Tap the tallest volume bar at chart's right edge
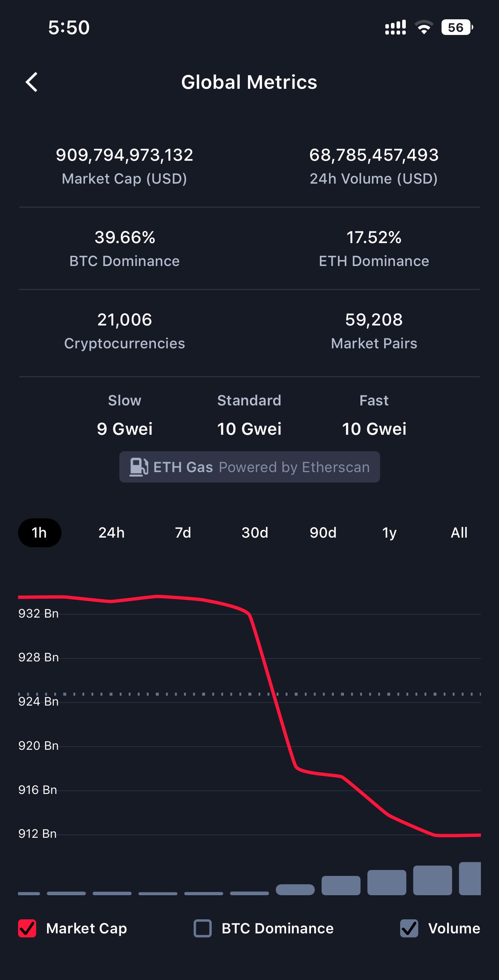499x980 pixels. [x=470, y=878]
